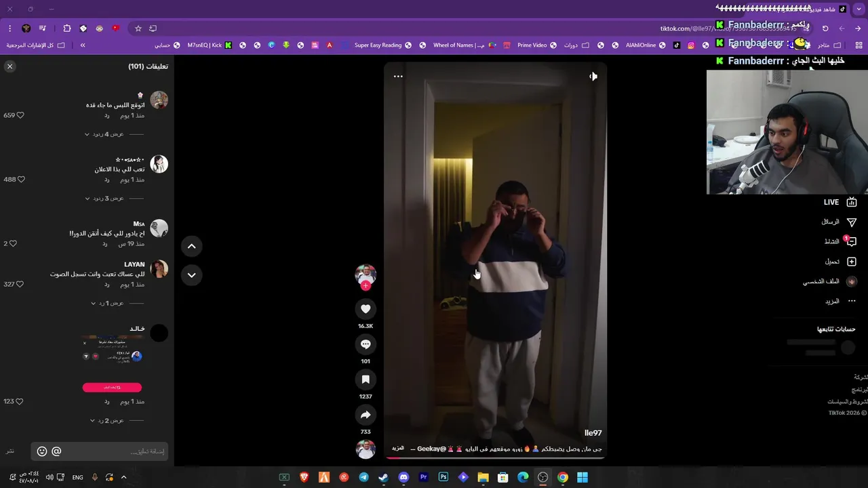Seek on the video progress bar
Viewport: 868px width, 488px height.
(x=495, y=457)
